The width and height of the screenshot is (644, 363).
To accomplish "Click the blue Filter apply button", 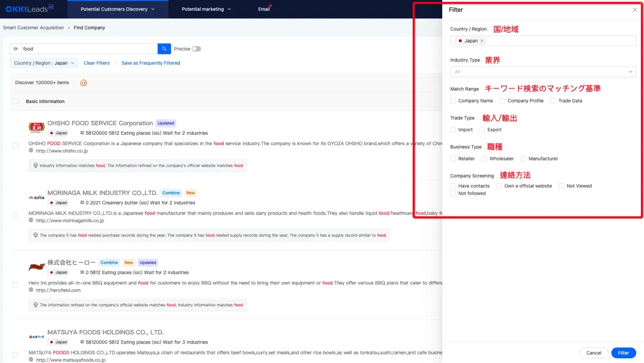I will 623,353.
